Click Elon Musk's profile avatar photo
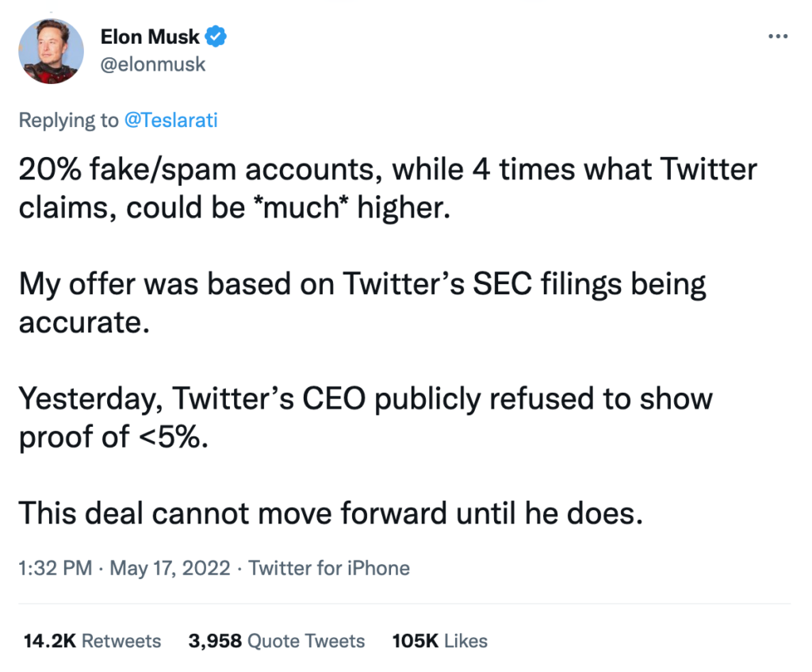812x672 pixels. (51, 51)
